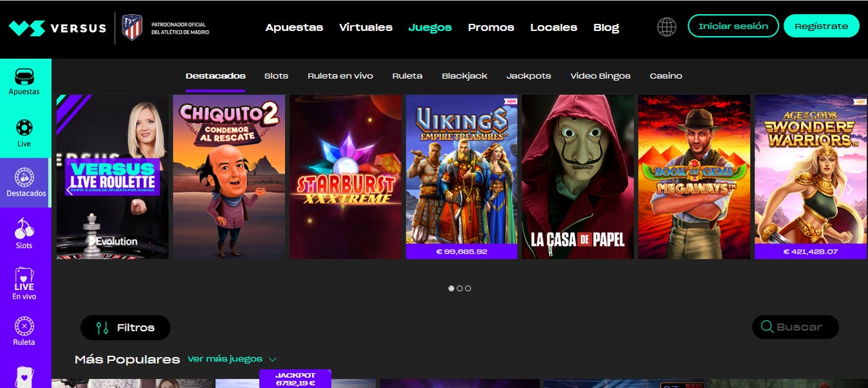
Task: Click the € 421,428.07 jackpot amount
Action: coord(811,251)
